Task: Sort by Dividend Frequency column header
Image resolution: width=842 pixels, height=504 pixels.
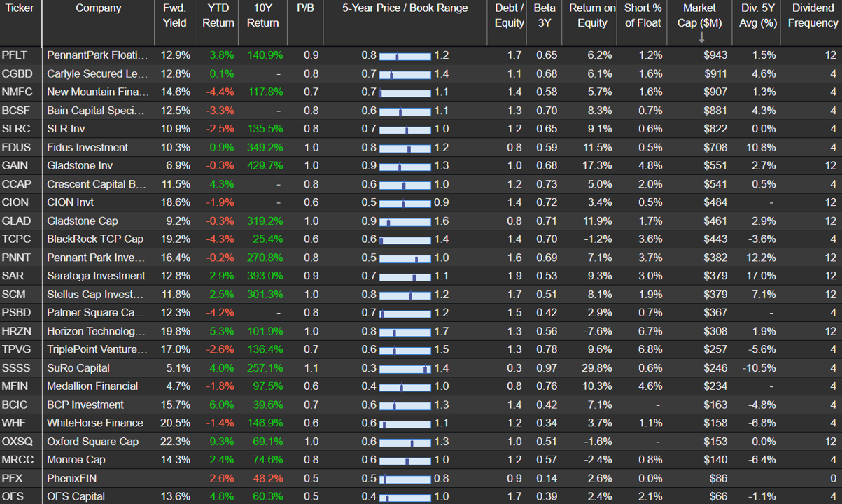Action: point(813,15)
